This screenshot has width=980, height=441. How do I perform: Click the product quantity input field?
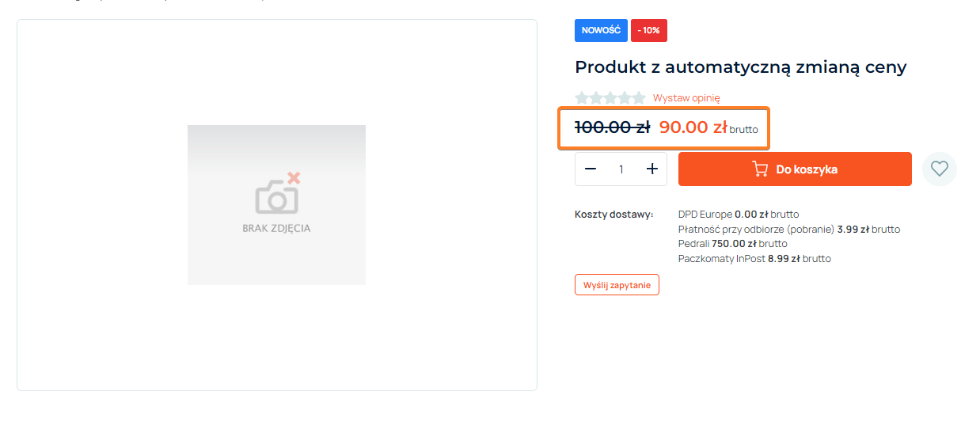point(621,169)
